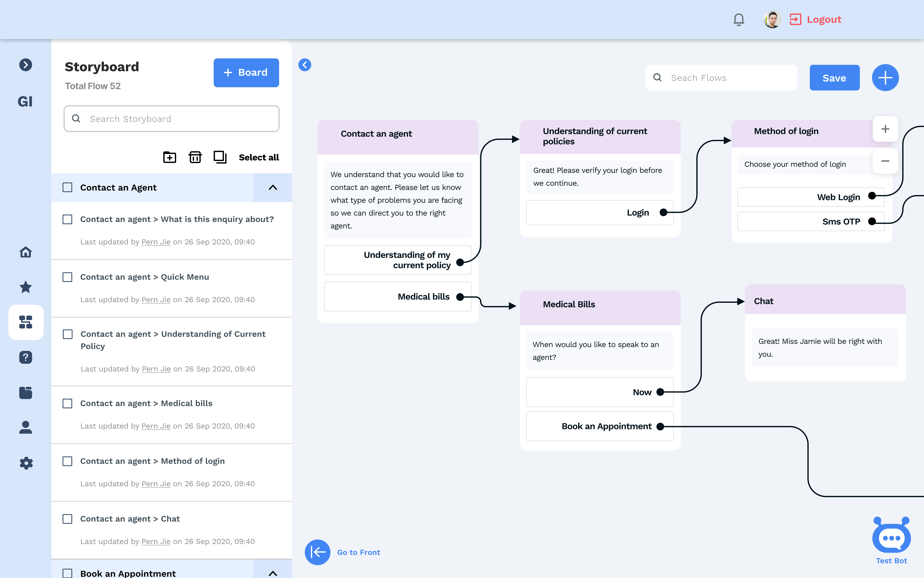
Task: Log out via Logout link
Action: pos(824,20)
